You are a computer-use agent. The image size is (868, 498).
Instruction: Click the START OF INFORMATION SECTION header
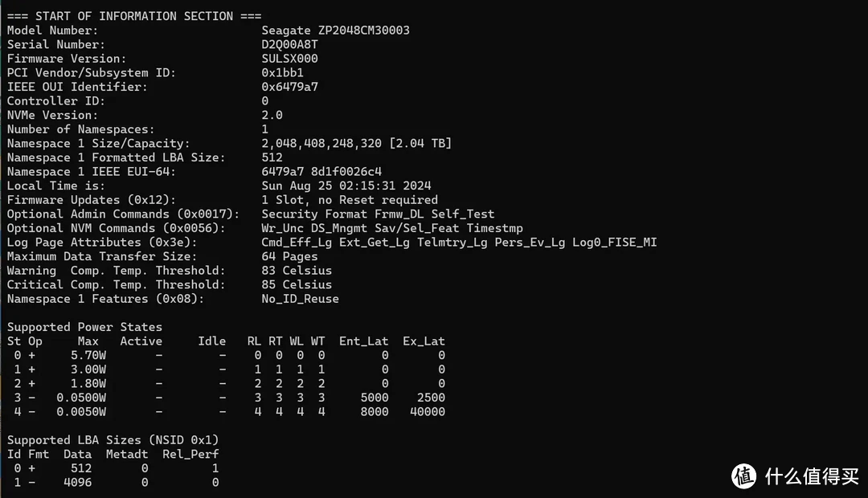(134, 16)
